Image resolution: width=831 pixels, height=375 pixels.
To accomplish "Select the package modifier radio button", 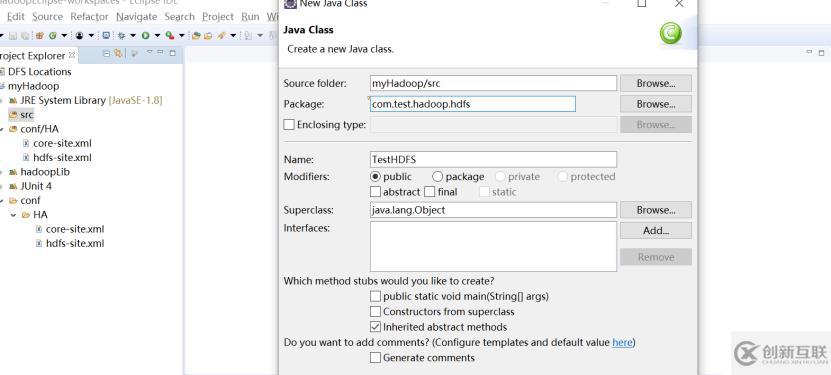I will click(437, 176).
